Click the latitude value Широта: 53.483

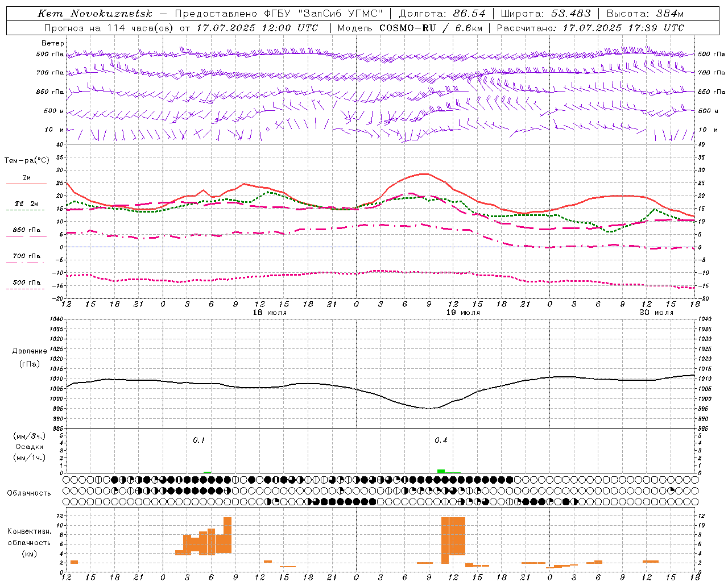click(545, 14)
